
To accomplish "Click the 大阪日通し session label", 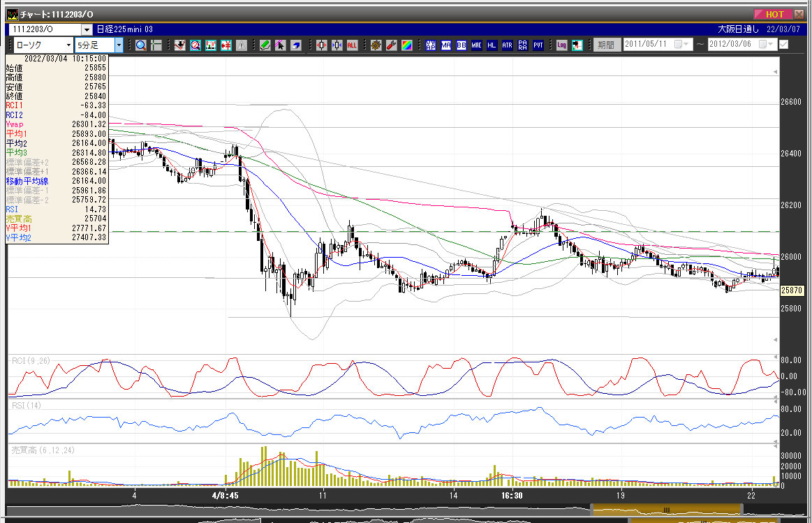I will click(x=739, y=29).
